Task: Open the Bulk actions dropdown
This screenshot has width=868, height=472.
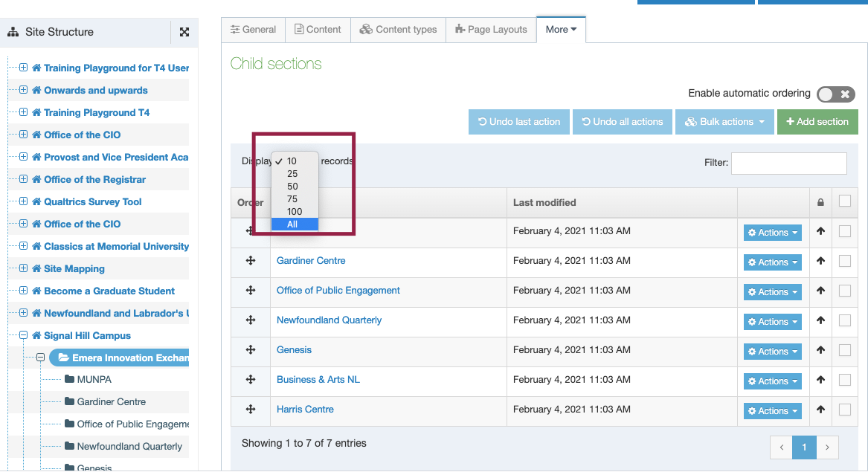Action: [x=724, y=122]
